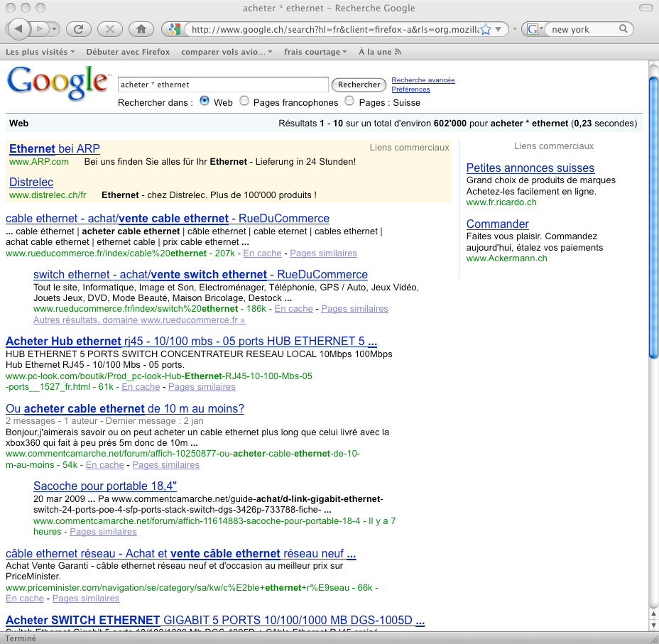This screenshot has width=659, height=644.
Task: Open Recherche avancée
Action: [423, 80]
